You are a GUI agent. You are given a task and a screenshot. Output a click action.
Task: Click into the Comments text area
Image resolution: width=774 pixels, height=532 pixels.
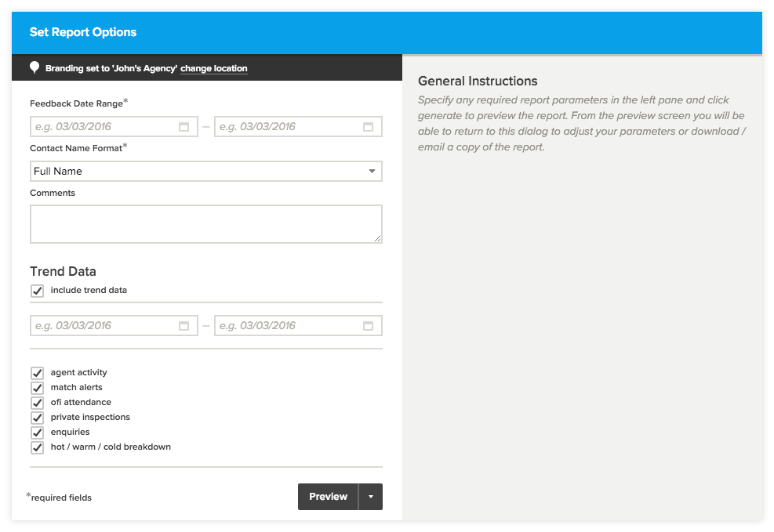205,224
